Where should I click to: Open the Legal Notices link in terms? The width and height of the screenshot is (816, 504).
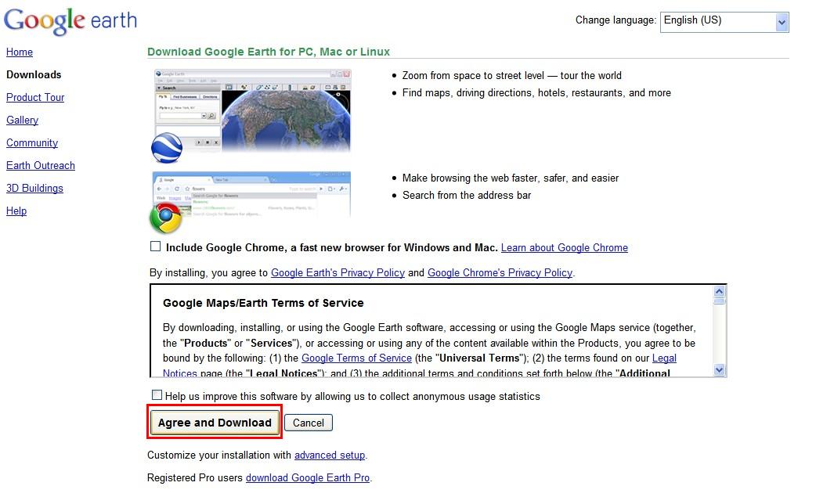664,358
